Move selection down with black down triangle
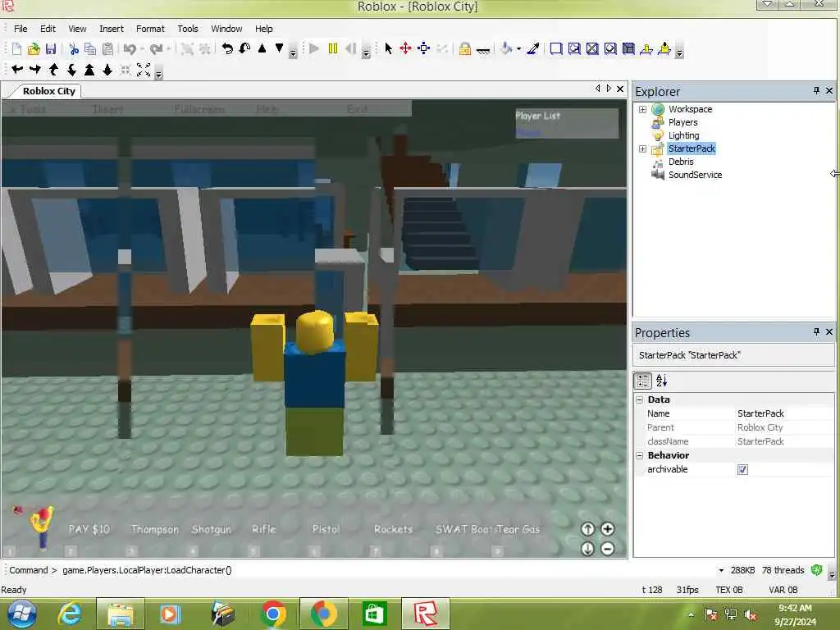Viewport: 840px width, 630px height. coord(279,48)
